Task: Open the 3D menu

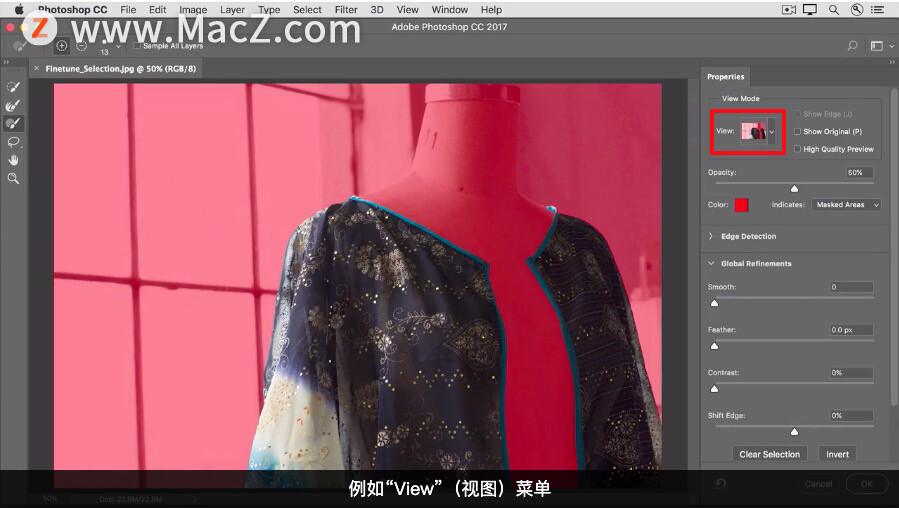Action: click(377, 10)
